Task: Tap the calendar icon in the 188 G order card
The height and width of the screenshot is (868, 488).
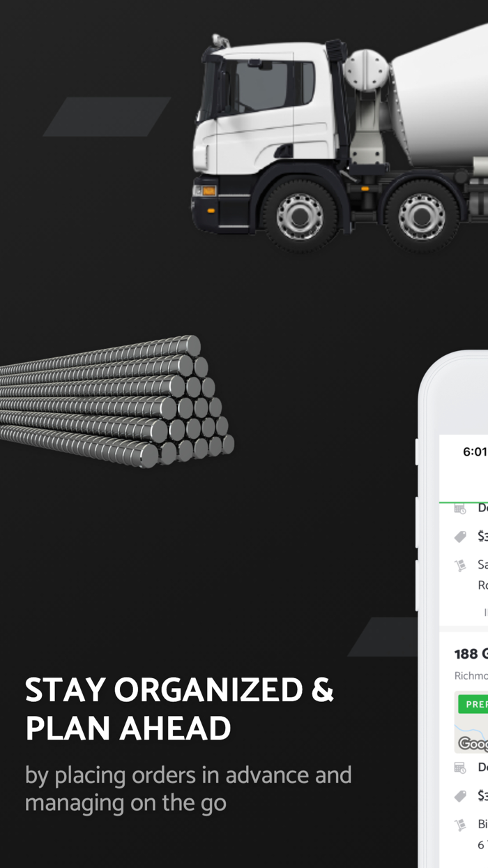Action: [460, 768]
